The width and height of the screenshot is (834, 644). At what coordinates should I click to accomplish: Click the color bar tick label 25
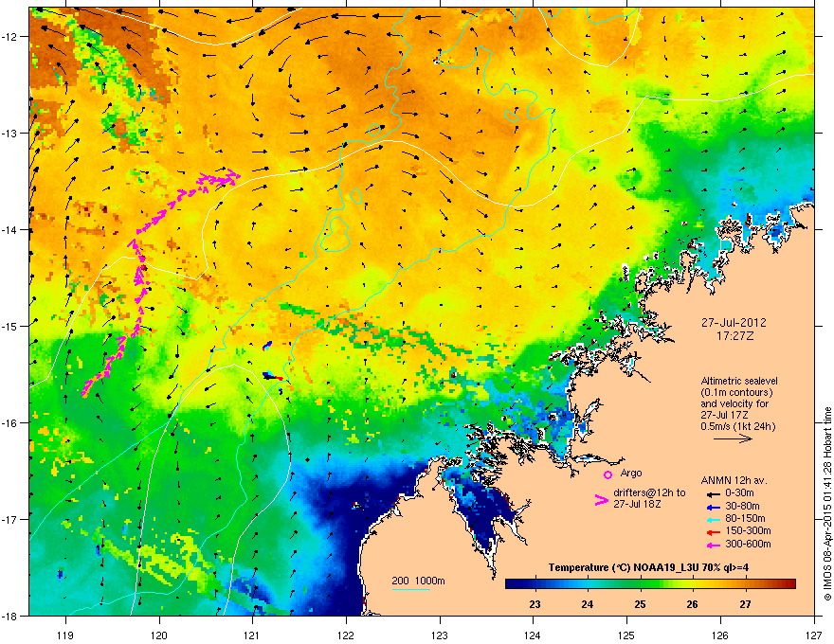pyautogui.click(x=640, y=604)
